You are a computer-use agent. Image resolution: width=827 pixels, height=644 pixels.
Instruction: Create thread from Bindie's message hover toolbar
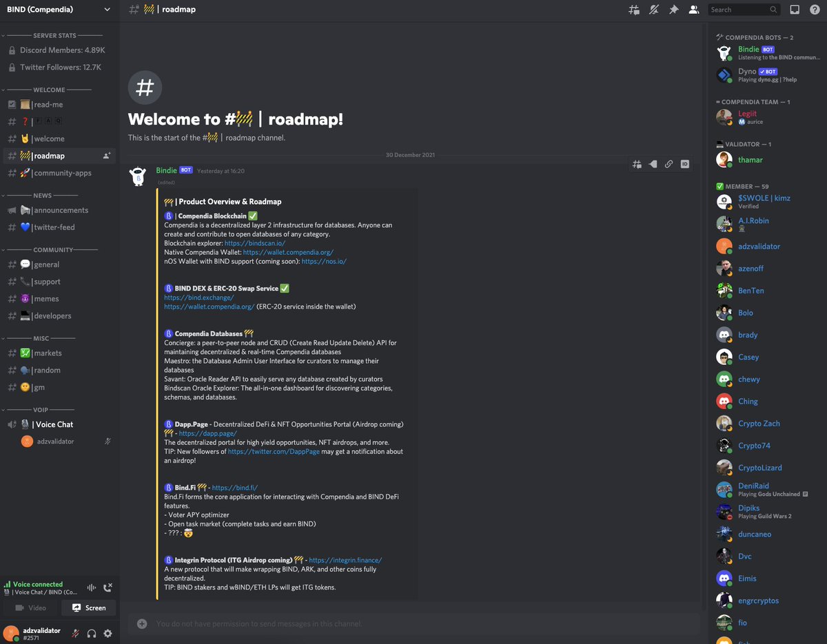pyautogui.click(x=637, y=164)
